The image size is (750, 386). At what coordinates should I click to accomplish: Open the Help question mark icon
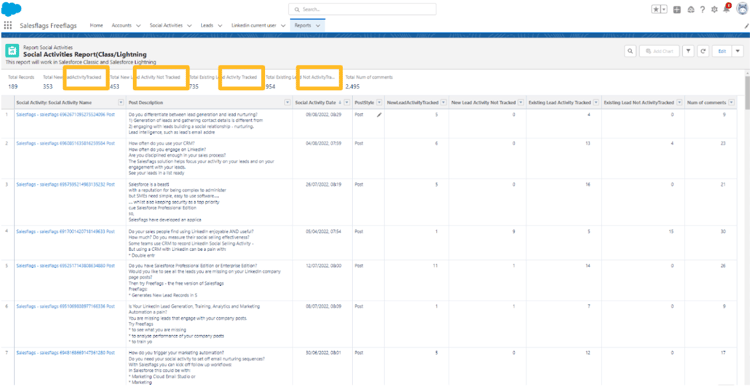pyautogui.click(x=702, y=10)
